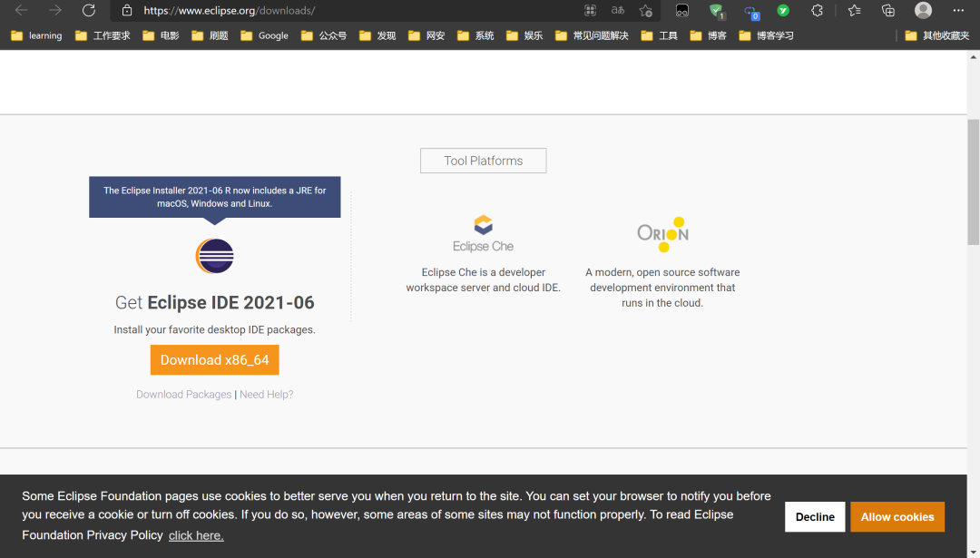Viewport: 980px width, 558px height.
Task: Click the Need Help? link
Action: pos(266,395)
